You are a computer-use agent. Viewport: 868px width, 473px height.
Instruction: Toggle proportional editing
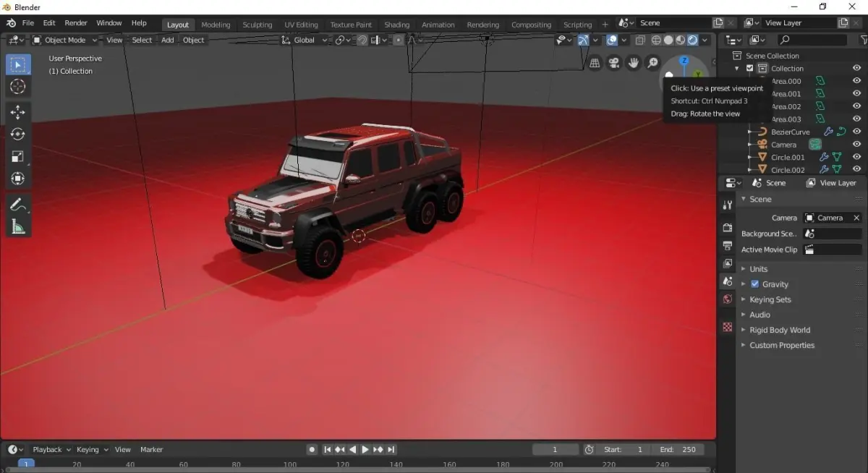click(x=398, y=40)
